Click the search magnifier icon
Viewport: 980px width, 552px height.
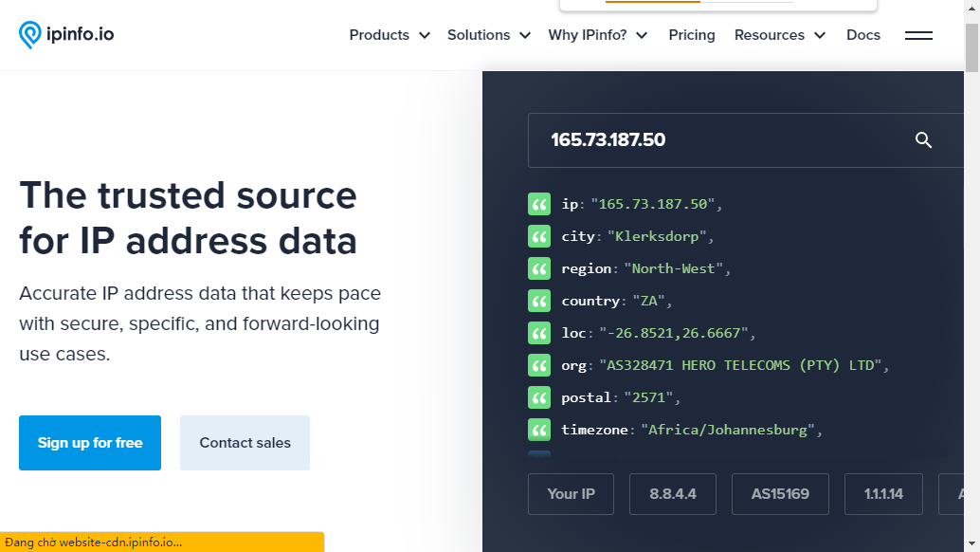[923, 140]
